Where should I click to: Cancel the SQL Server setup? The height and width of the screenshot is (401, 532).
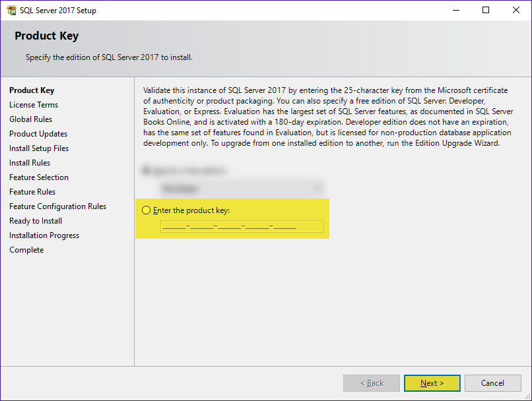492,383
